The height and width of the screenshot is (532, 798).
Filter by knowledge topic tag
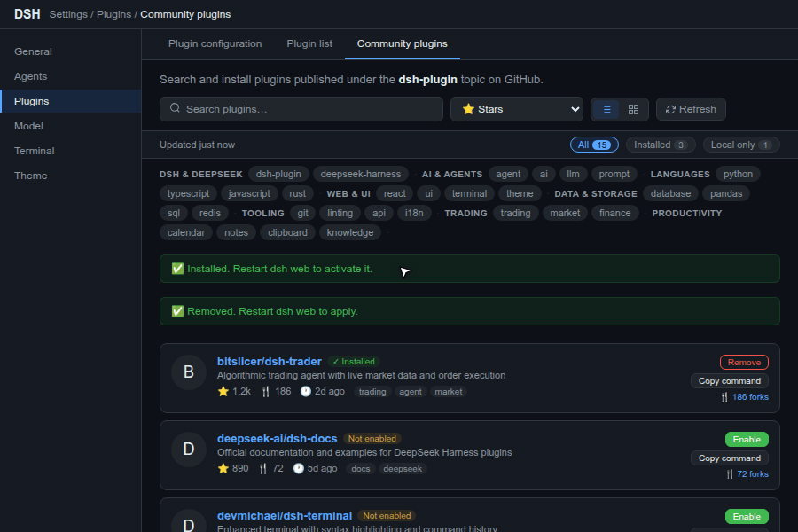(x=350, y=232)
